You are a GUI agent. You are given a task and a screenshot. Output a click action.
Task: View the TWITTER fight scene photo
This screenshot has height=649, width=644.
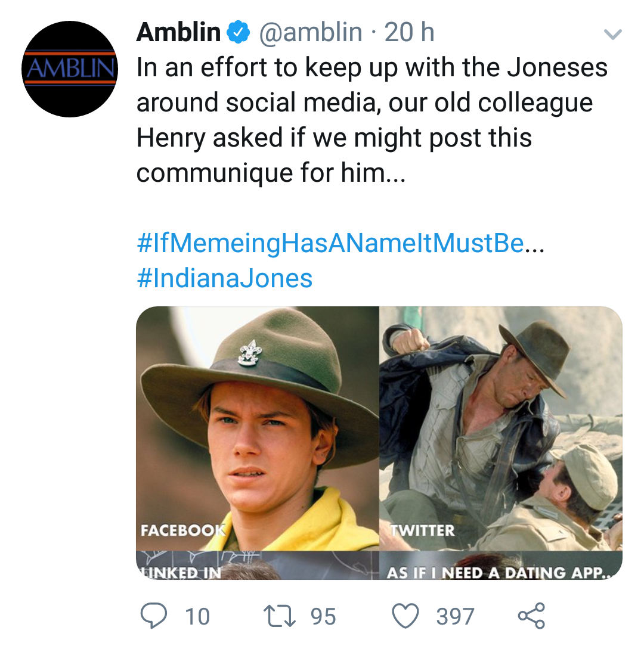(x=501, y=428)
